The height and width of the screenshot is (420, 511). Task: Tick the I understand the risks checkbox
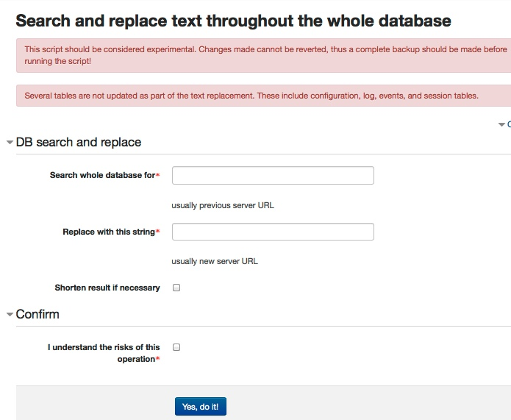click(x=176, y=347)
